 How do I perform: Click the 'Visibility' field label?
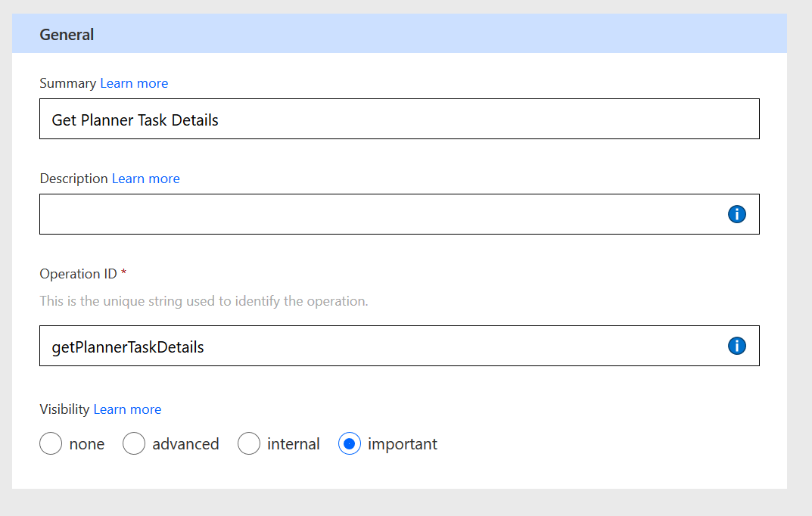click(x=65, y=409)
